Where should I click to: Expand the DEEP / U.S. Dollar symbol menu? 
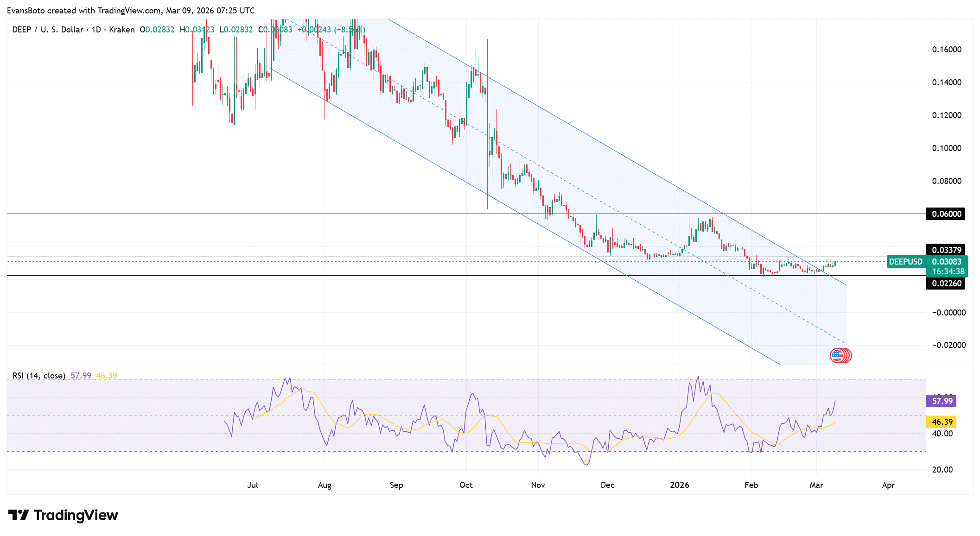46,29
